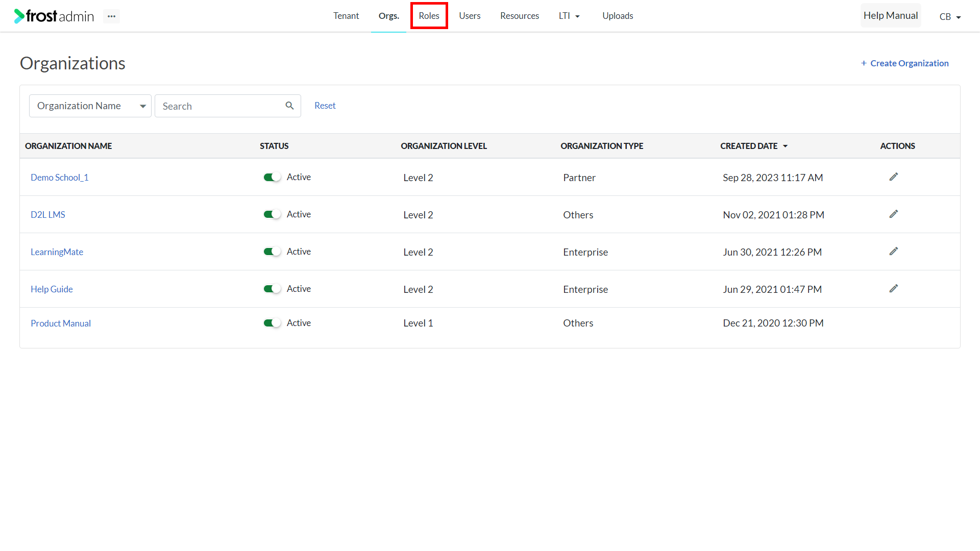Click the Sep 28, 2023 11:17 AM date
This screenshot has width=980, height=551.
773,178
